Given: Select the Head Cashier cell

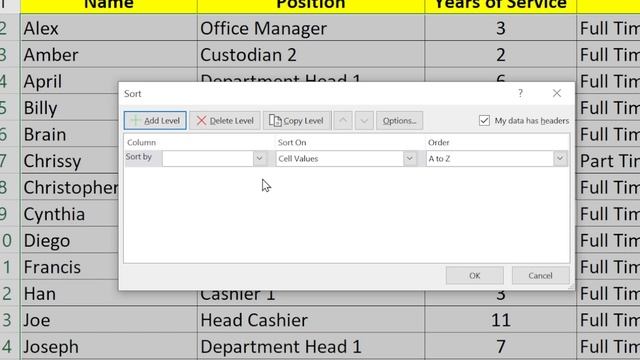Looking at the screenshot, I should (x=311, y=320).
